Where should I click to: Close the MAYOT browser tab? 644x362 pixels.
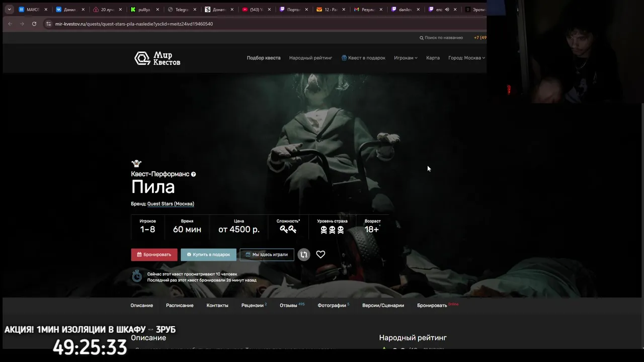click(x=46, y=10)
